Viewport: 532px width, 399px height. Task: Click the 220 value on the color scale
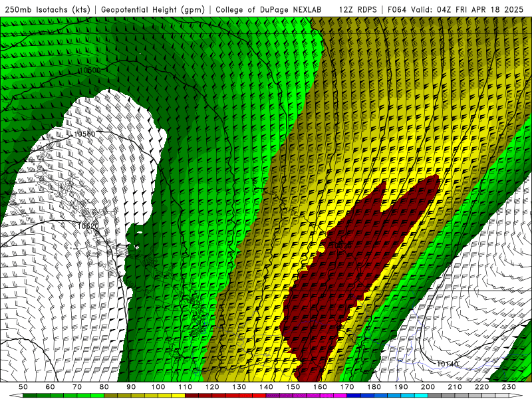(482, 387)
